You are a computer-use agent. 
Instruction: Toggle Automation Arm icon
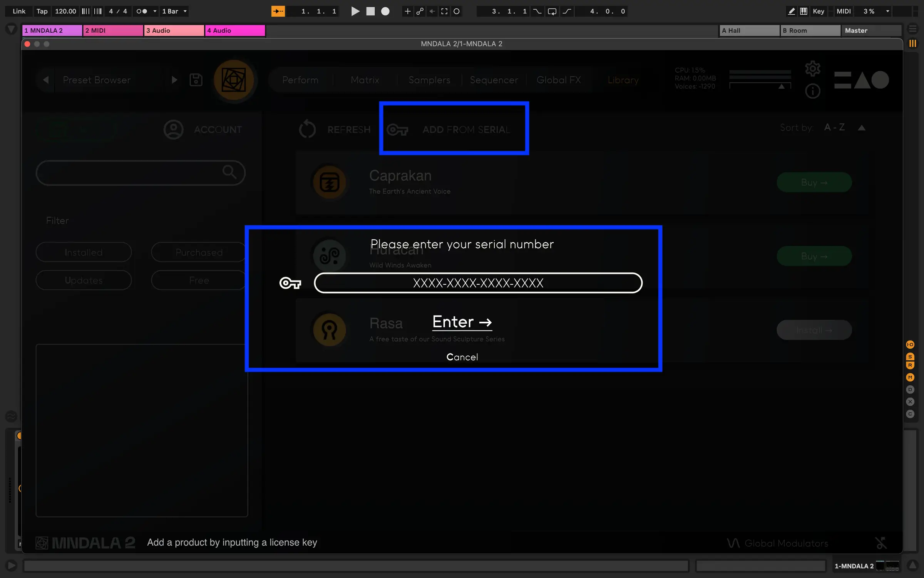[420, 11]
